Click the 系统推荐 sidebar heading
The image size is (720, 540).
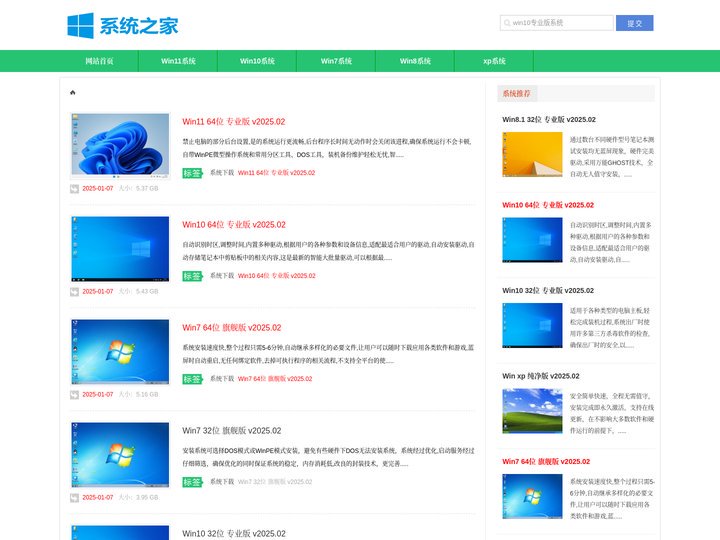[x=517, y=94]
